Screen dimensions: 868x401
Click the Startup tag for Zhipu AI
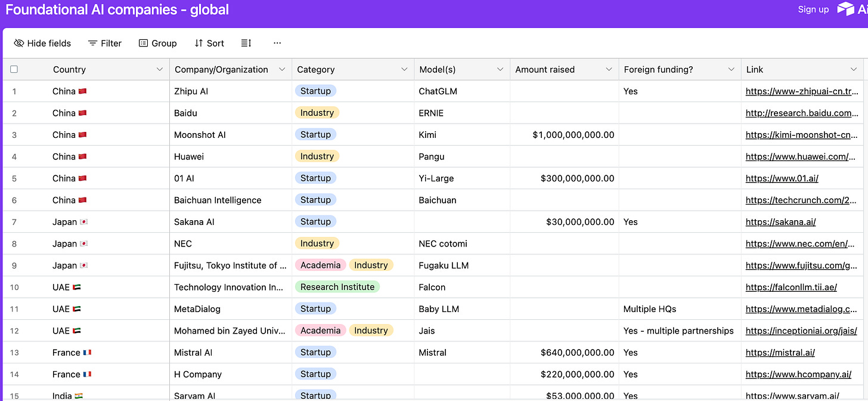click(x=315, y=91)
